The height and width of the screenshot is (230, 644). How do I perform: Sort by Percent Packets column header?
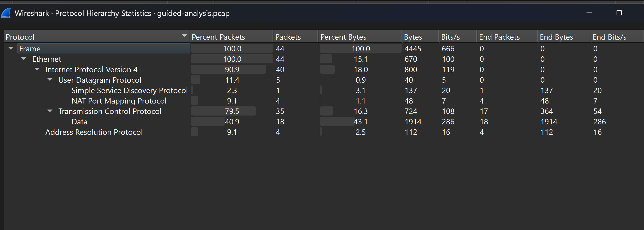click(x=231, y=37)
